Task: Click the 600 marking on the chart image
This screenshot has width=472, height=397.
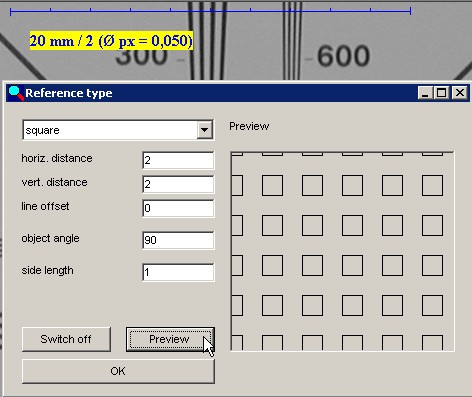Action: tap(343, 56)
